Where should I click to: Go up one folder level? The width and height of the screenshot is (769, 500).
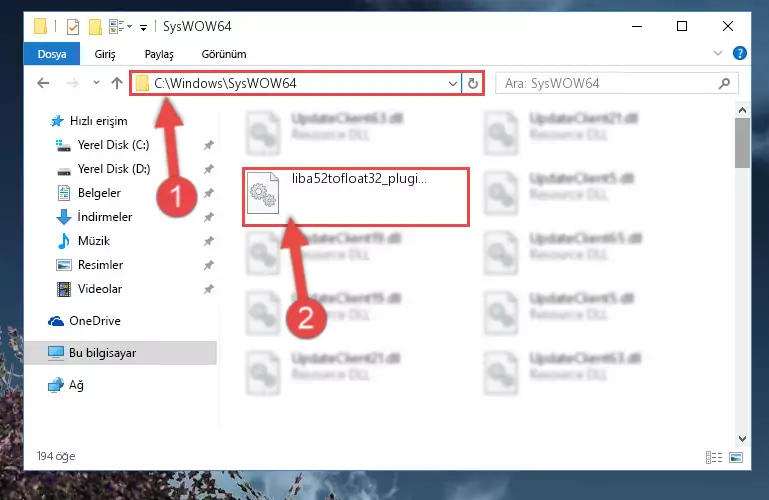(117, 83)
